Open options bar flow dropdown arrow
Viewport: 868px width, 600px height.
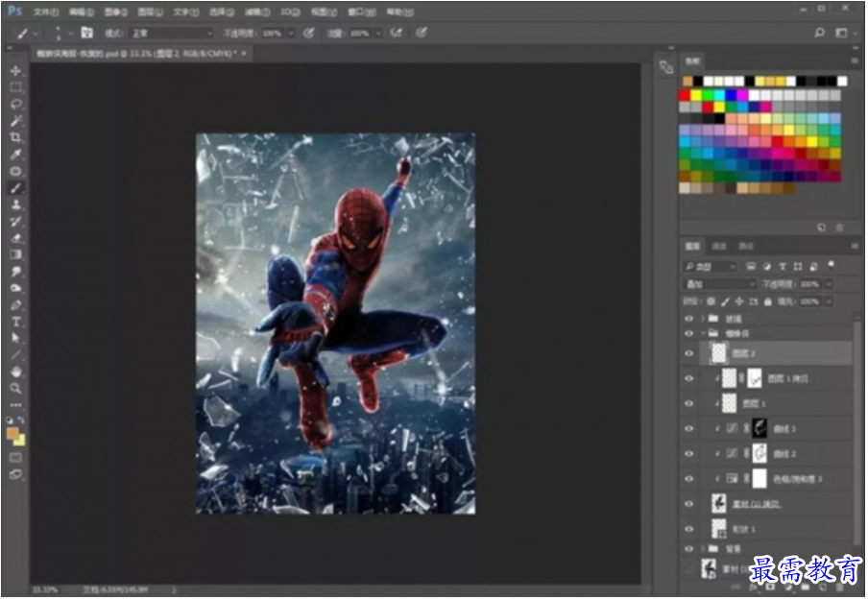(x=378, y=34)
